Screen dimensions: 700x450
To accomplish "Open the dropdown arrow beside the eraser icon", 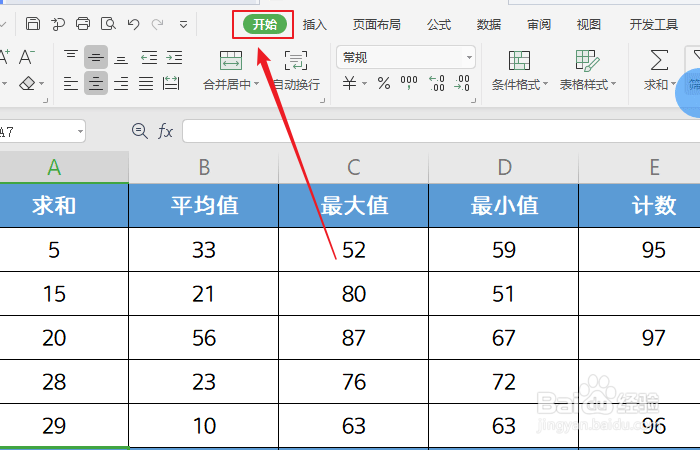I will [x=42, y=83].
